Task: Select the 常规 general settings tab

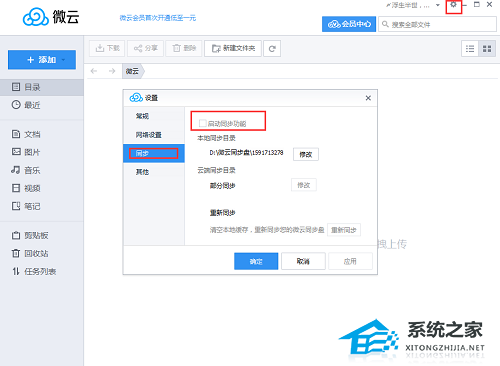Action: coord(154,116)
